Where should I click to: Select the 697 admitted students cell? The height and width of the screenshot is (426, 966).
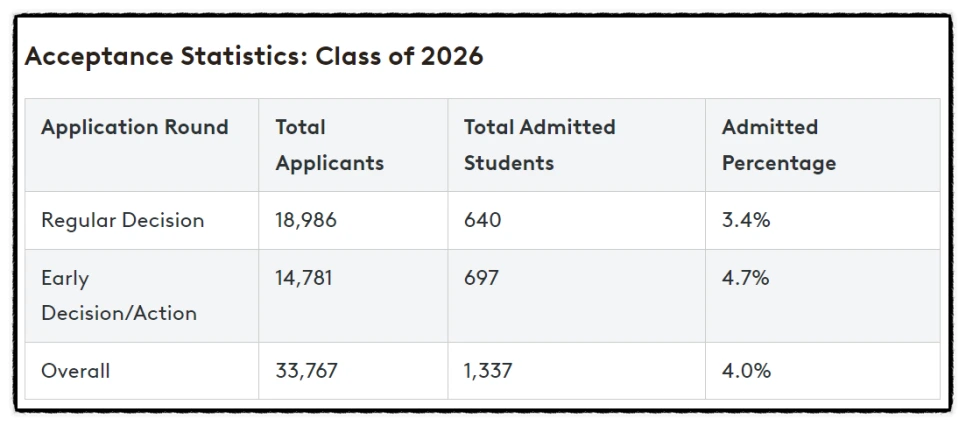tap(481, 278)
